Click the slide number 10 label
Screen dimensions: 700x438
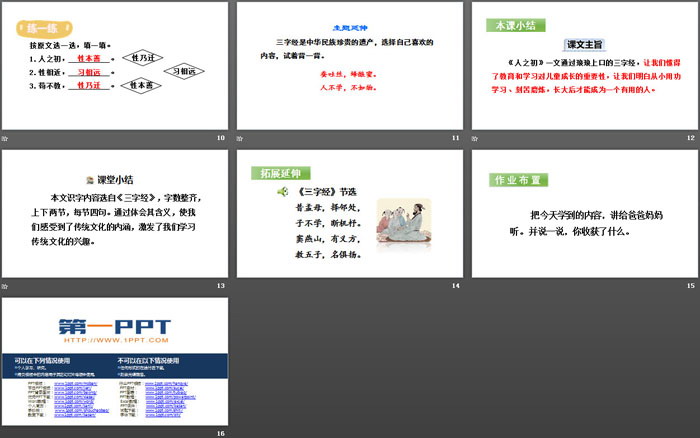point(221,138)
